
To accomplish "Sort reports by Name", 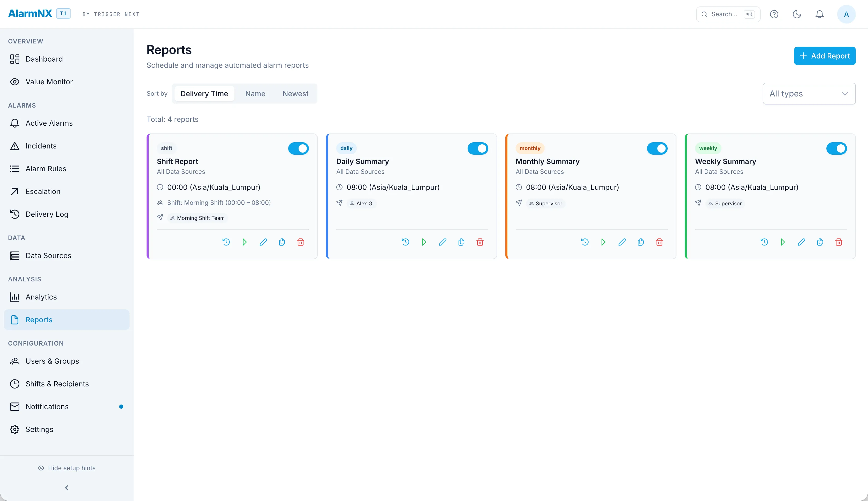I will click(x=255, y=94).
